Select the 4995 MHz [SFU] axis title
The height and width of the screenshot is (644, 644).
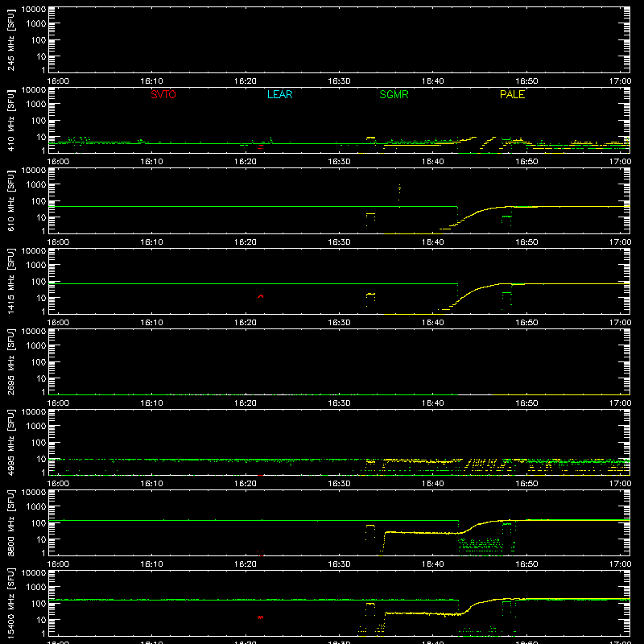click(x=10, y=442)
